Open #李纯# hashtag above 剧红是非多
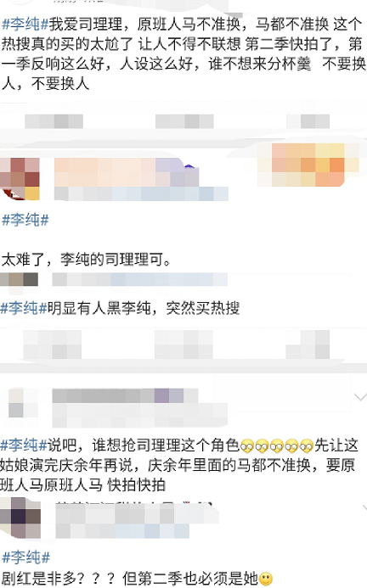 point(25,557)
